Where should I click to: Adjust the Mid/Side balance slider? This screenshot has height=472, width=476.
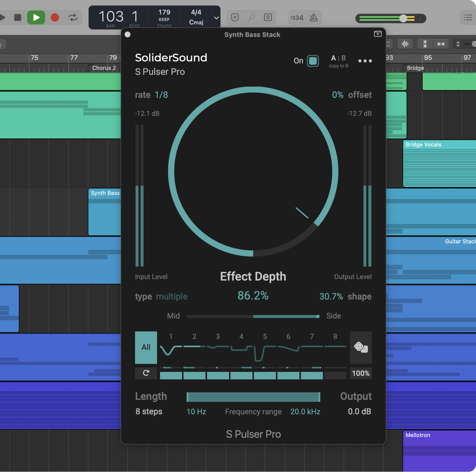coord(253,316)
